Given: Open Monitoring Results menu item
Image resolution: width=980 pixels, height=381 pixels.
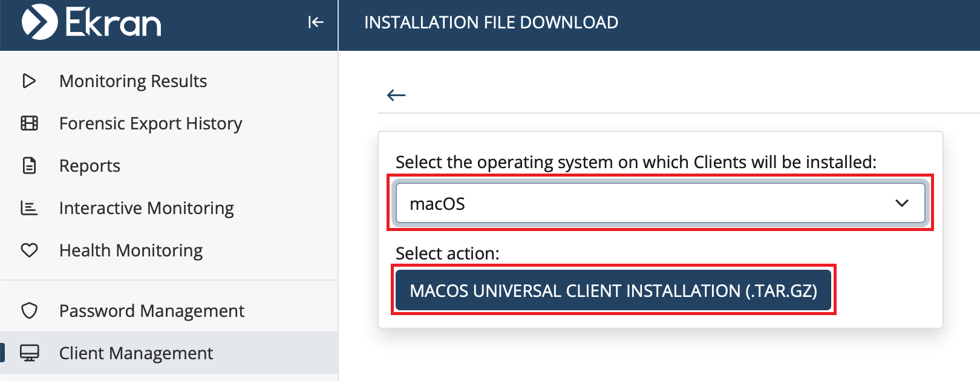Looking at the screenshot, I should (x=133, y=81).
